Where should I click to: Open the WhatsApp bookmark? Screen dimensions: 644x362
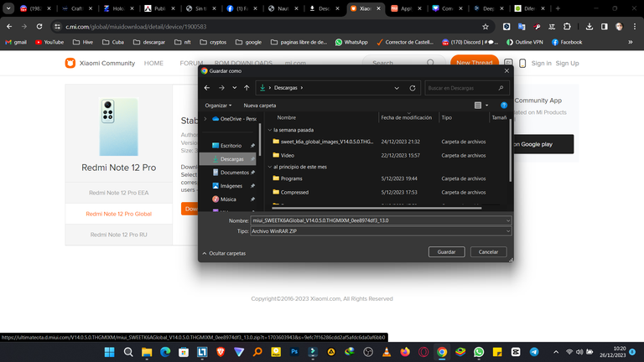[351, 42]
